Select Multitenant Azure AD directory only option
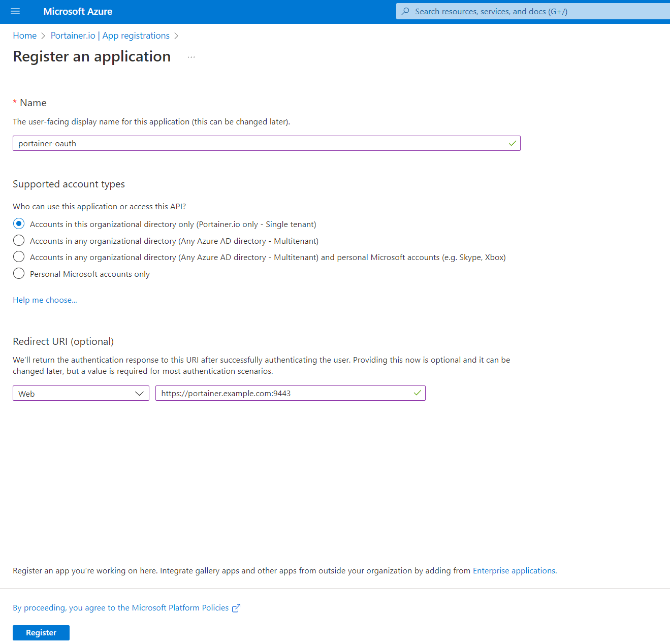Viewport: 670px width, 644px height. click(19, 241)
